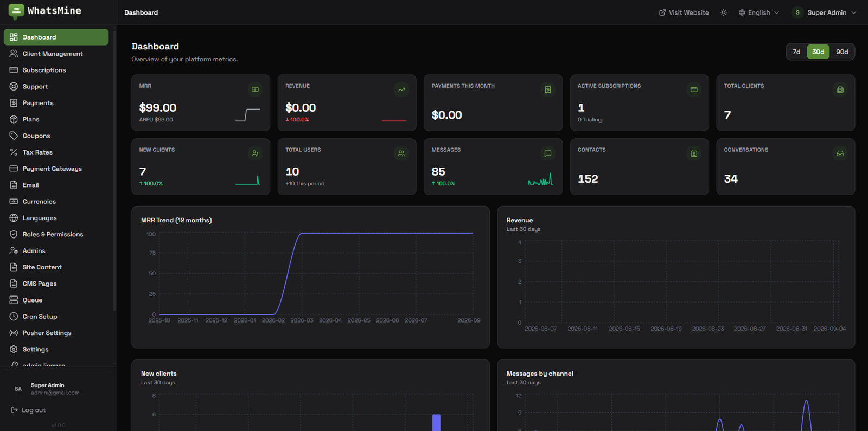Screen dimensions: 868x431
Task: Click the Messages chat bubble icon
Action: (548, 153)
